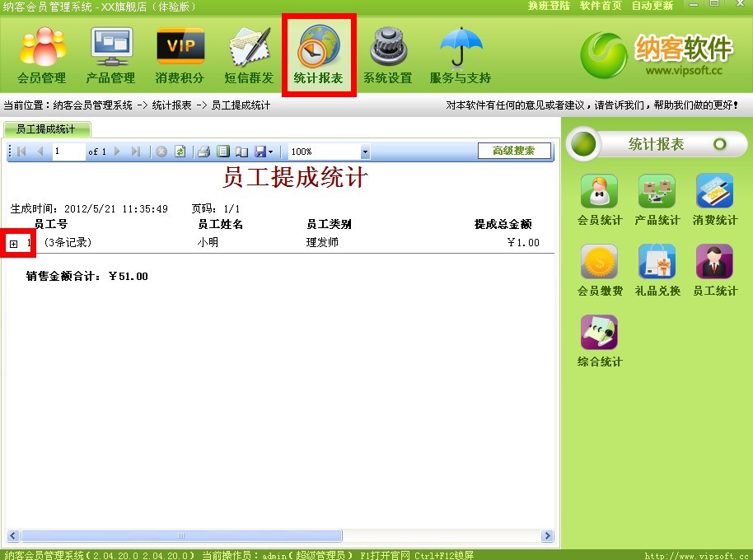
Task: Open the 100% zoom dropdown
Action: [x=365, y=152]
